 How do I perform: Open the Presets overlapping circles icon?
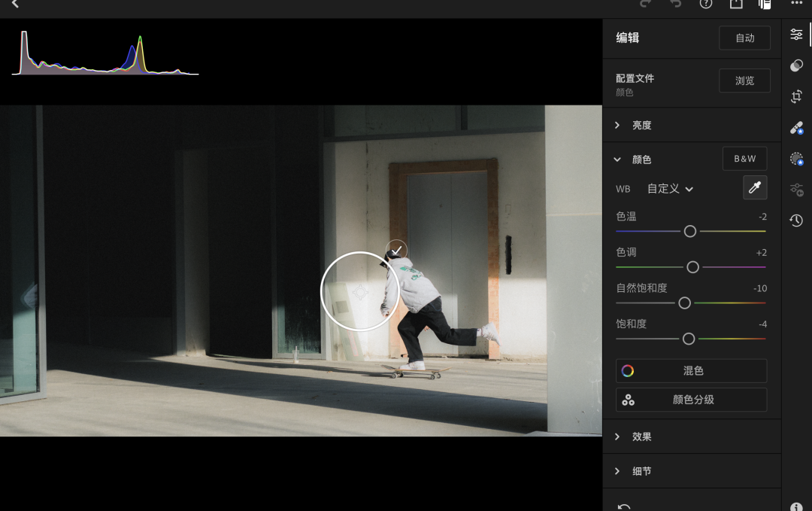click(796, 66)
